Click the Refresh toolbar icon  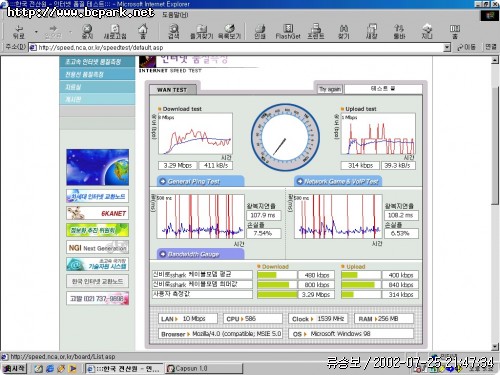pyautogui.click(x=115, y=31)
